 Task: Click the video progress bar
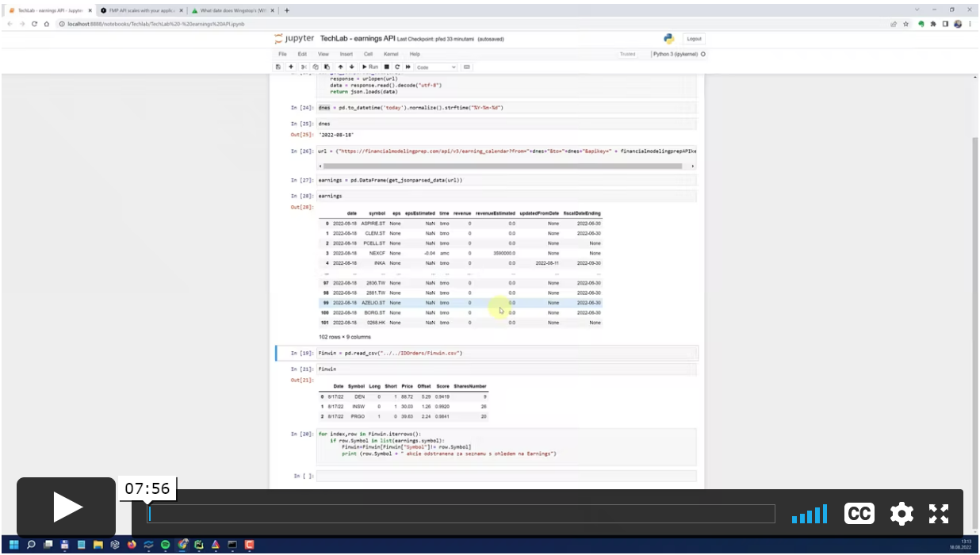460,514
